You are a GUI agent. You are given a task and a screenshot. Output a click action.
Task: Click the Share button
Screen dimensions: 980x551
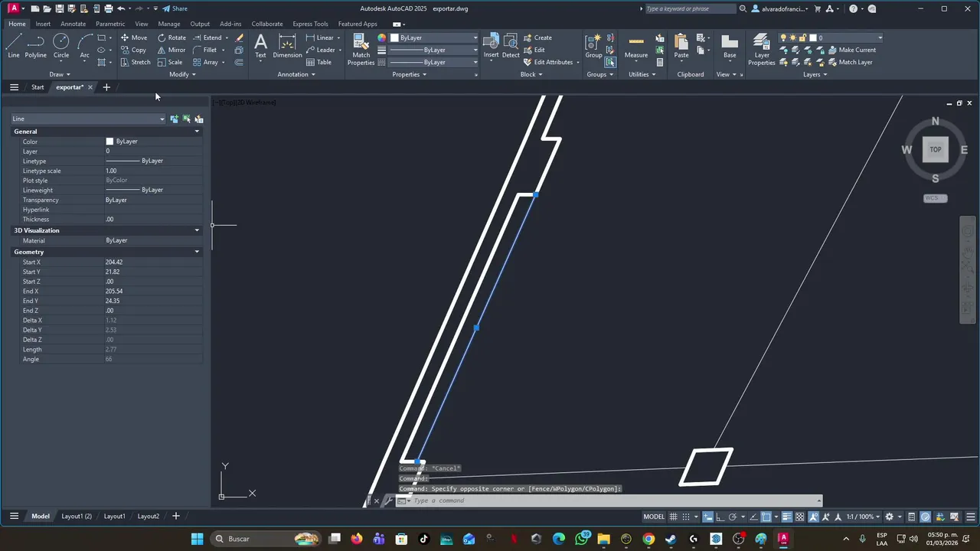click(x=175, y=8)
